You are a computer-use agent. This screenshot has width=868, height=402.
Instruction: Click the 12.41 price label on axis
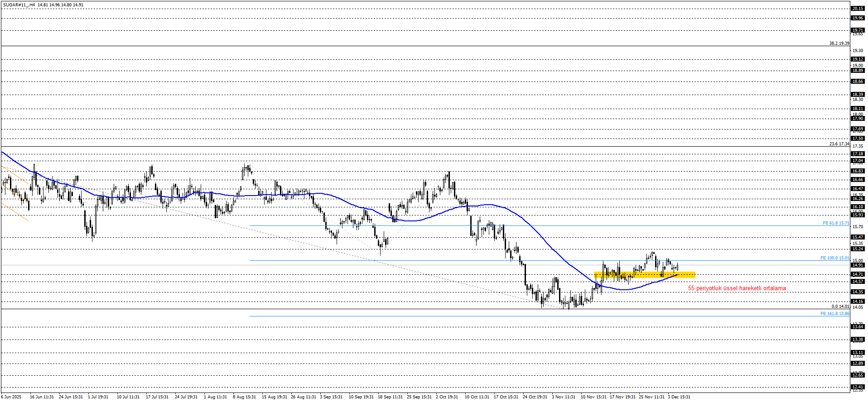[857, 387]
